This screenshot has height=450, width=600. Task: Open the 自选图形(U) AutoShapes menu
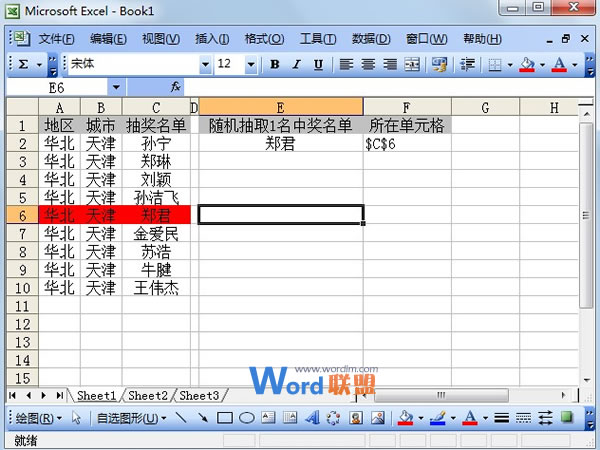pyautogui.click(x=131, y=418)
